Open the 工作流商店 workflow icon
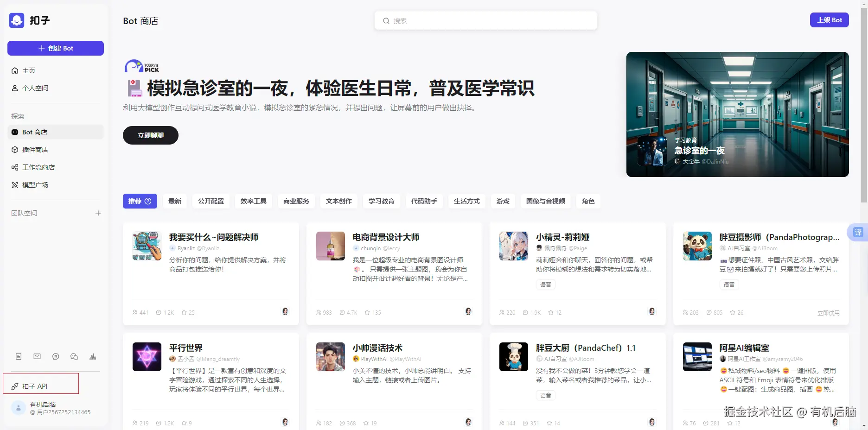Image resolution: width=868 pixels, height=430 pixels. pyautogui.click(x=15, y=167)
